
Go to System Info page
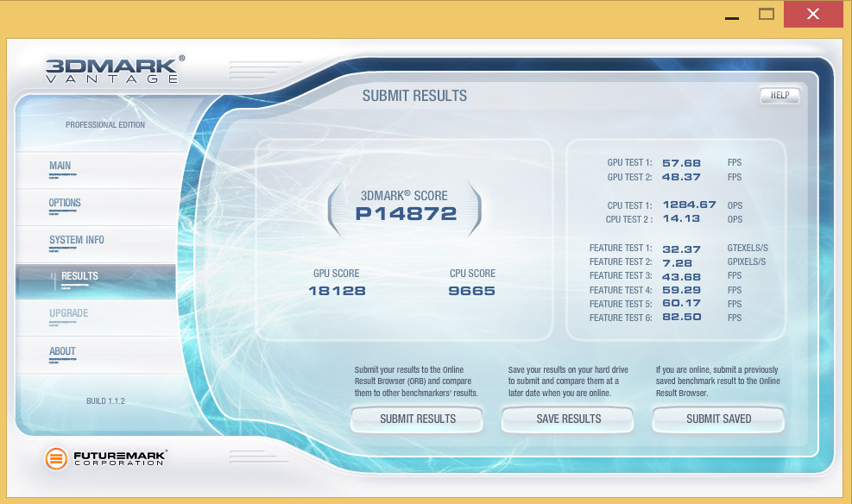click(96, 244)
